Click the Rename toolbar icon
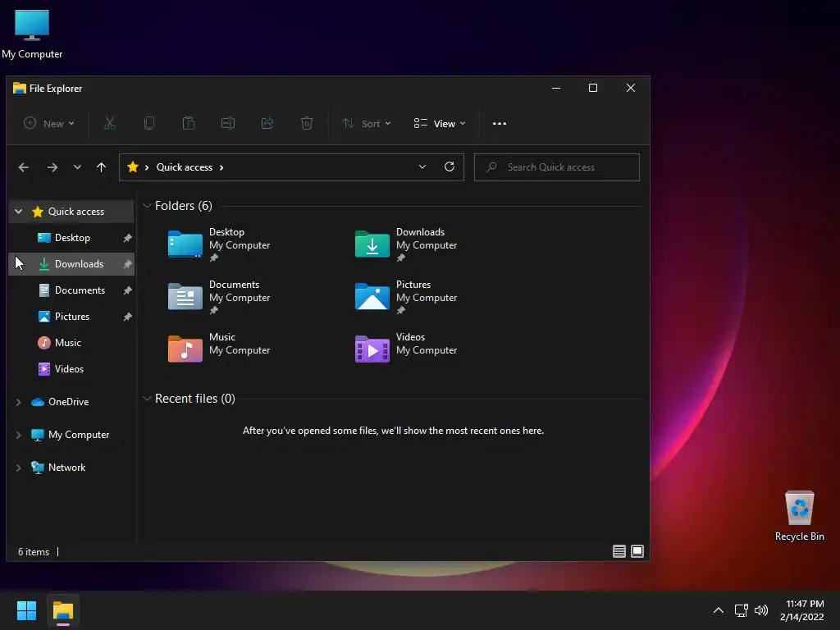840x630 pixels. coord(228,123)
